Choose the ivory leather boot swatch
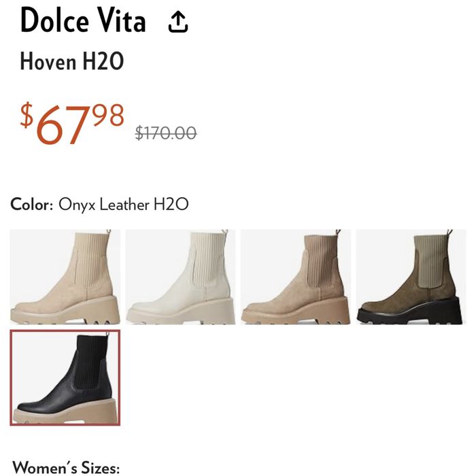This screenshot has width=476, height=476. click(180, 277)
